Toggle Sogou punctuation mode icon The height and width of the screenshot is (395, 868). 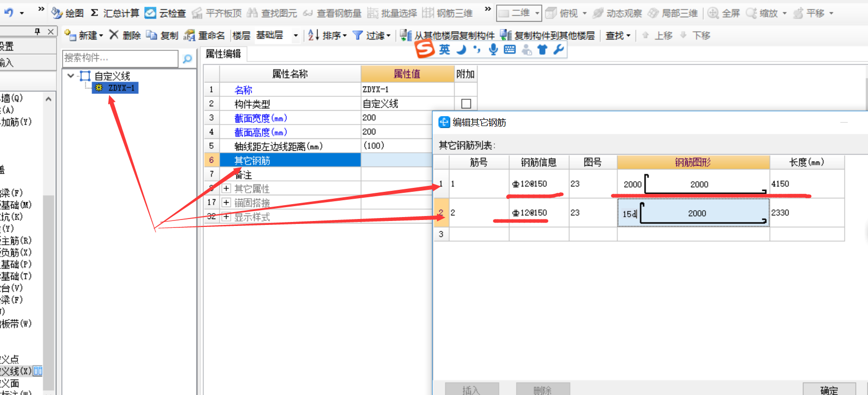pyautogui.click(x=477, y=49)
